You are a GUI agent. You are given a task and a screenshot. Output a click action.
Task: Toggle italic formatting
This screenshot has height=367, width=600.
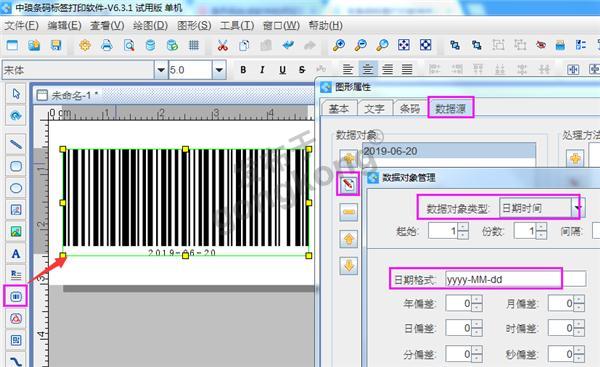(x=262, y=70)
